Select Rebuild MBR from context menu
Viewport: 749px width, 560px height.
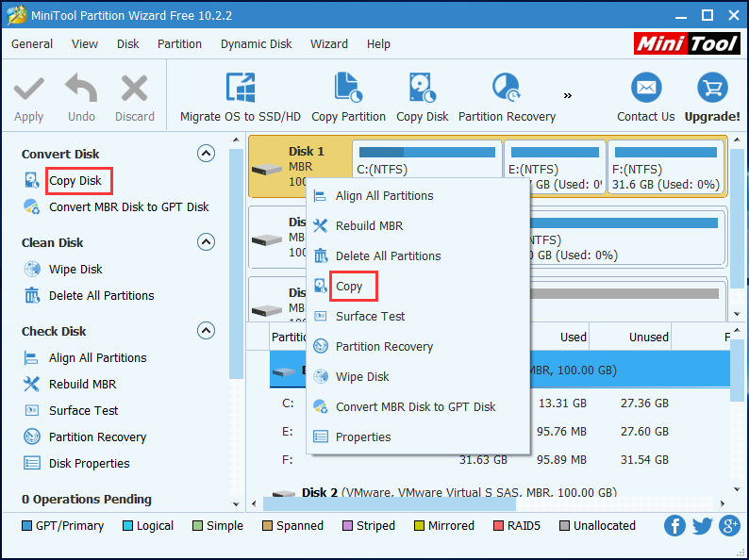click(x=418, y=226)
